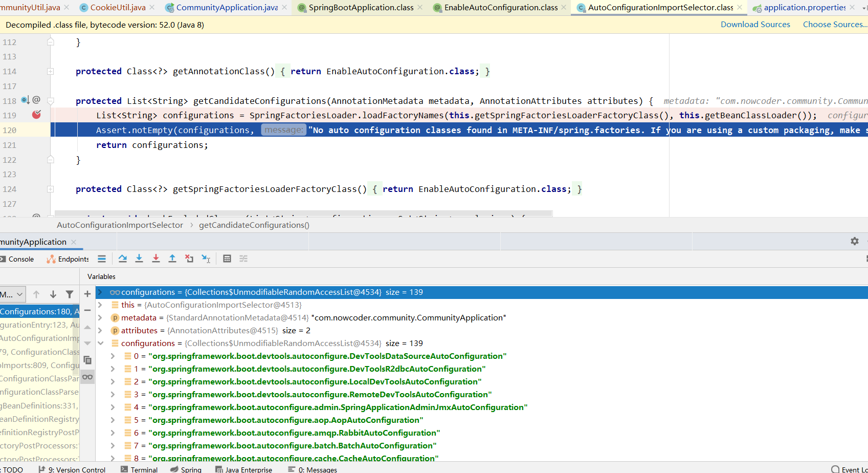Toggle the show watches glasses icon

[x=87, y=377]
